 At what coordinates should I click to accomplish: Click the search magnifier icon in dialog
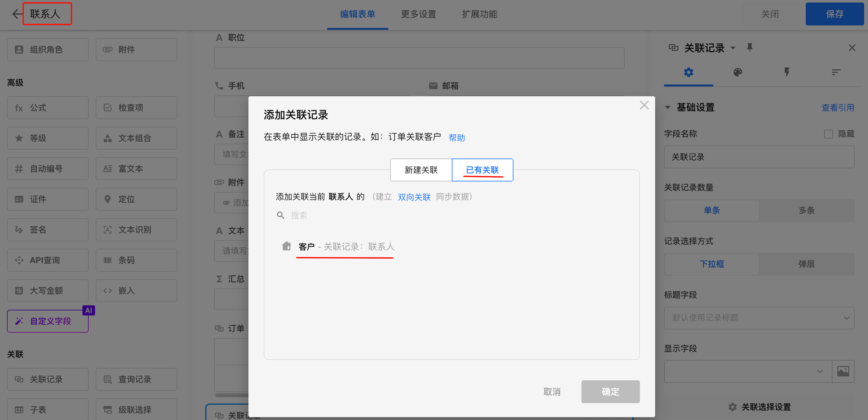(x=280, y=215)
